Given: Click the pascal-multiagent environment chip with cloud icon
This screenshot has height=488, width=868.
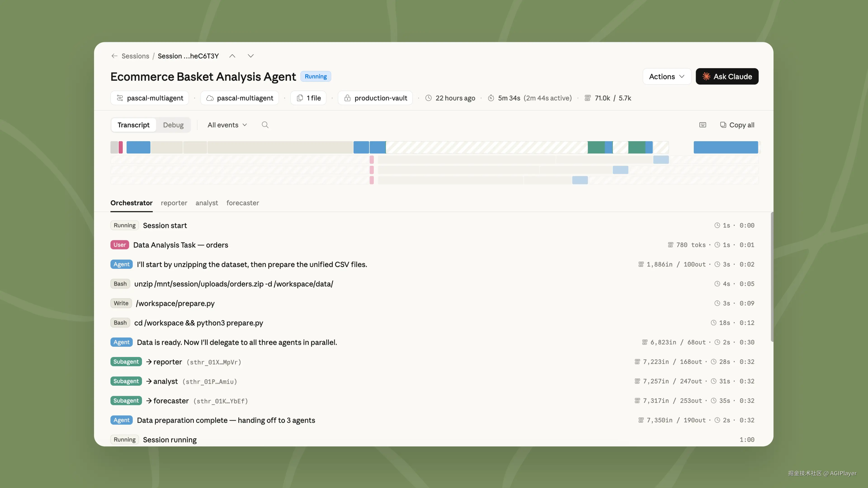Looking at the screenshot, I should click(x=240, y=98).
